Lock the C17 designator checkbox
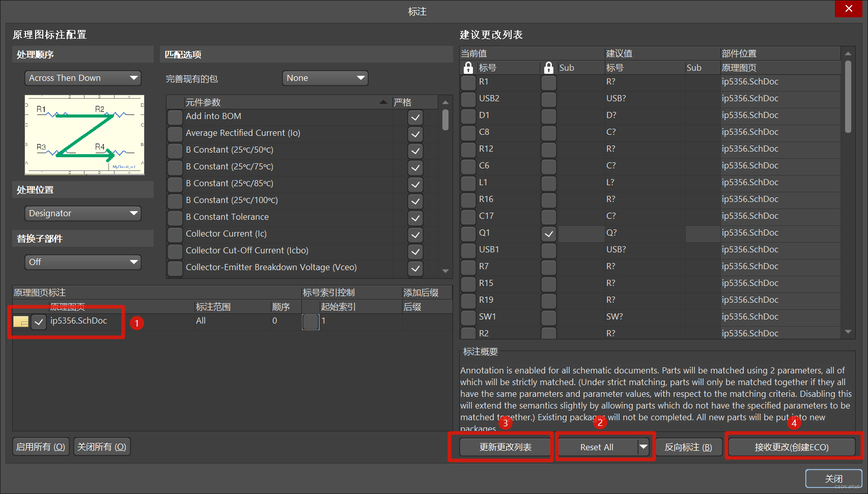This screenshot has width=868, height=494. 468,217
